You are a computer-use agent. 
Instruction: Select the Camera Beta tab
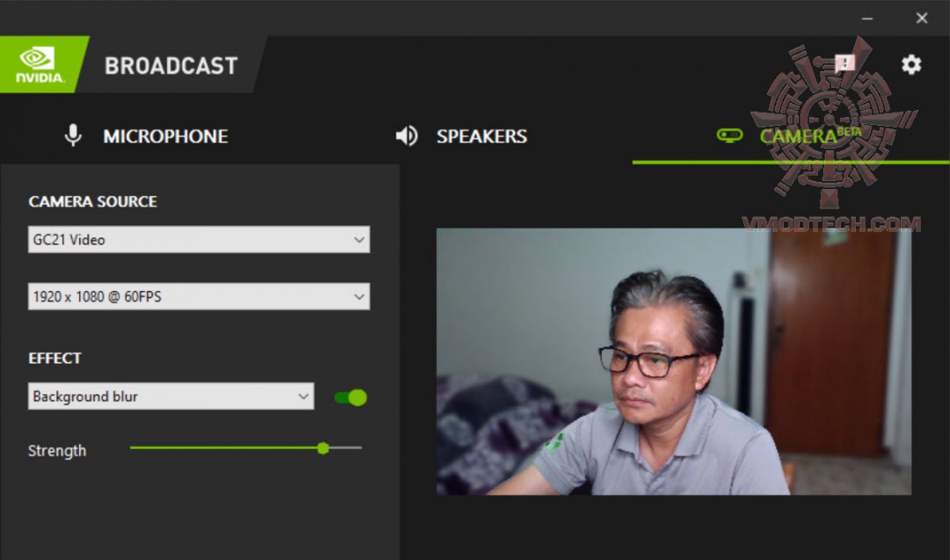point(790,136)
